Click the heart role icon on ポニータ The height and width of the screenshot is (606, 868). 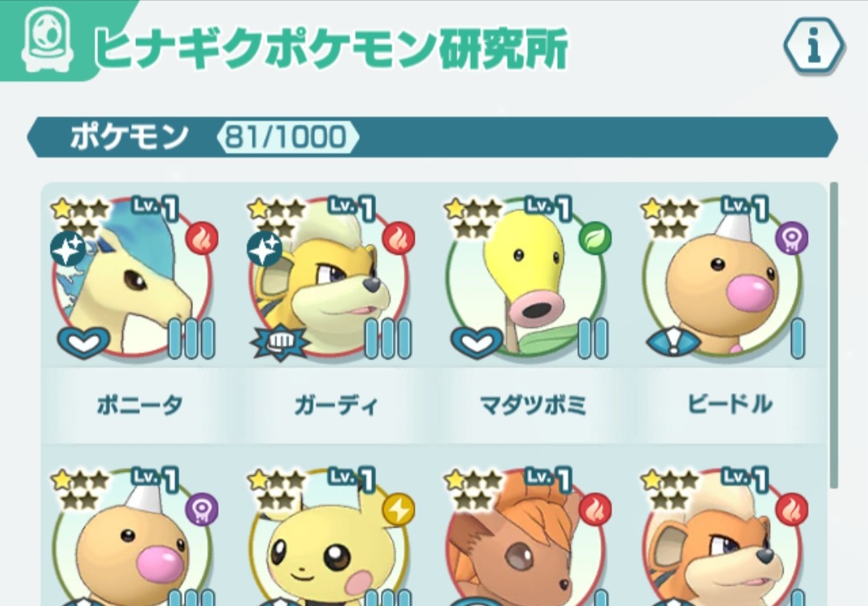pos(83,342)
